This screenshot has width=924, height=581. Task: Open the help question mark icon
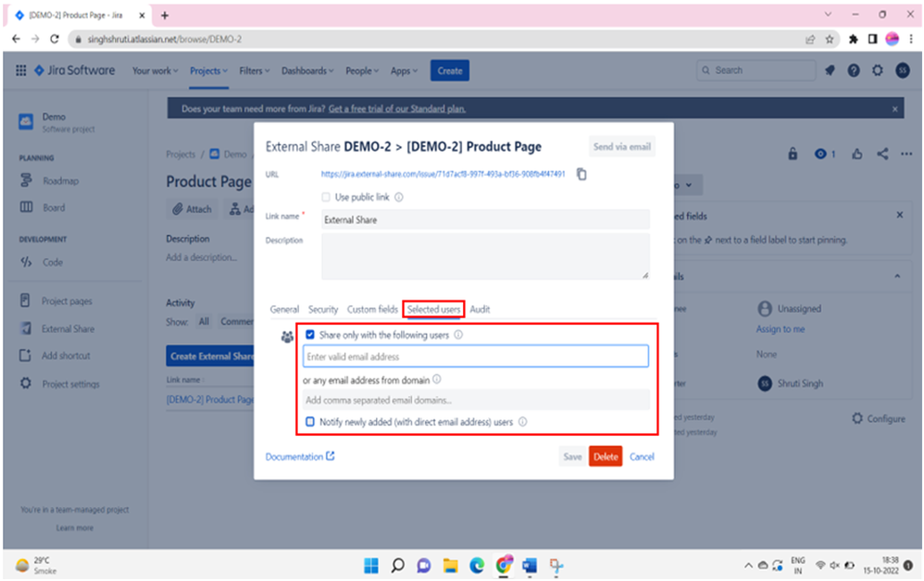854,70
